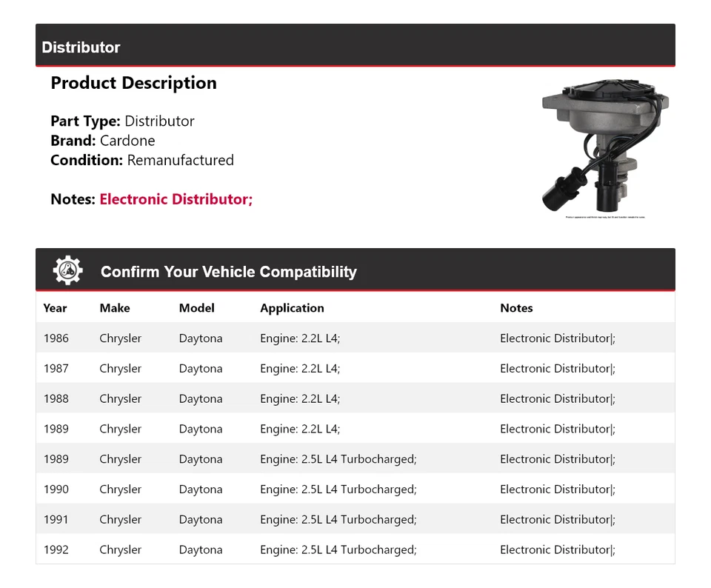Click Daytona in the 1987 row
Viewport: 711px width, 588px height.
[x=201, y=368]
